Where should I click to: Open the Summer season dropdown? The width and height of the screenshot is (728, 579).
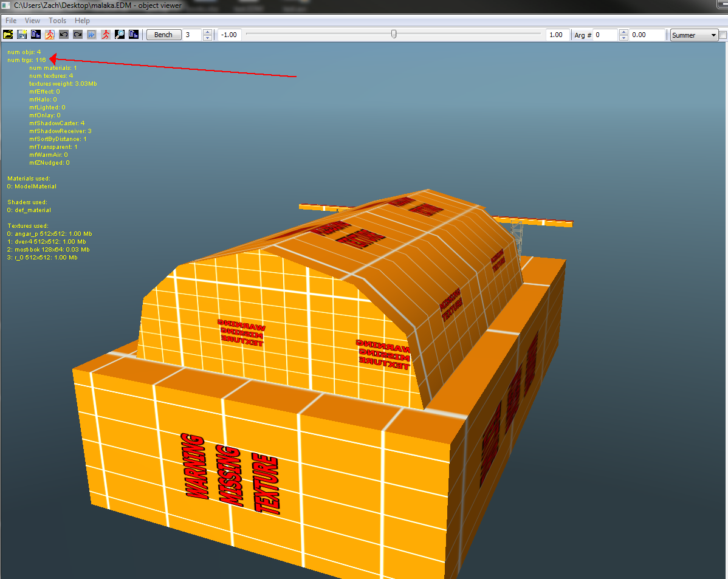pos(694,35)
